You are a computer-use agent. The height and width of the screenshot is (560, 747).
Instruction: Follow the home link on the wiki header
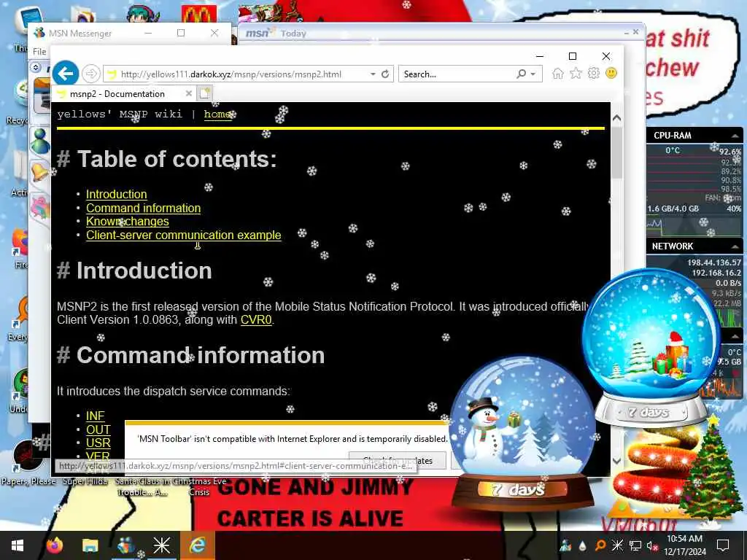[217, 114]
